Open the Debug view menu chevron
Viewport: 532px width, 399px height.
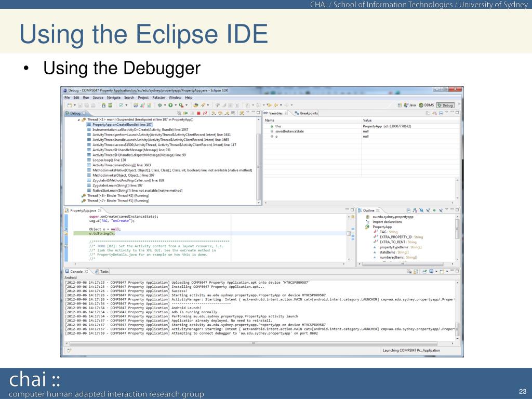[247, 112]
